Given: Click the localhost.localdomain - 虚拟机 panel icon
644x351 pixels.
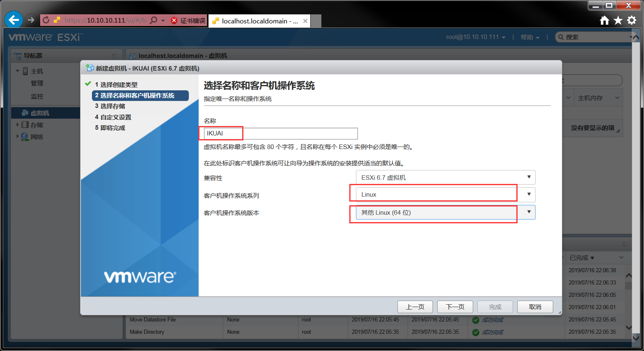Looking at the screenshot, I should pyautogui.click(x=133, y=56).
